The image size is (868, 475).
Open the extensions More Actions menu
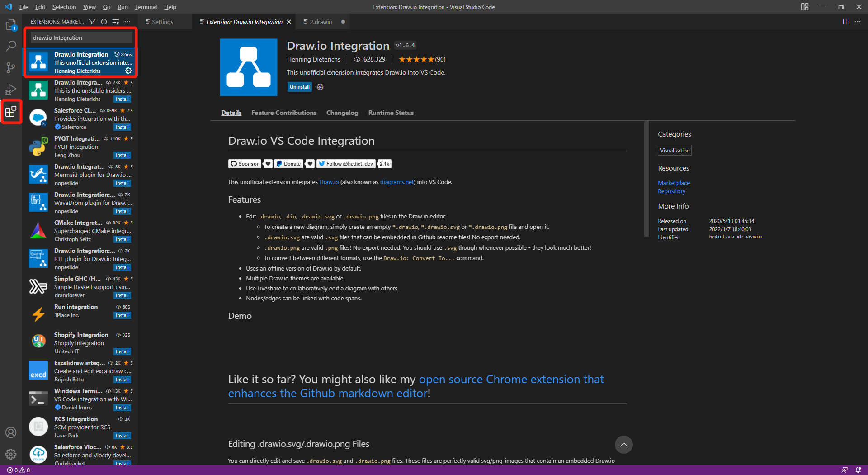(x=127, y=21)
